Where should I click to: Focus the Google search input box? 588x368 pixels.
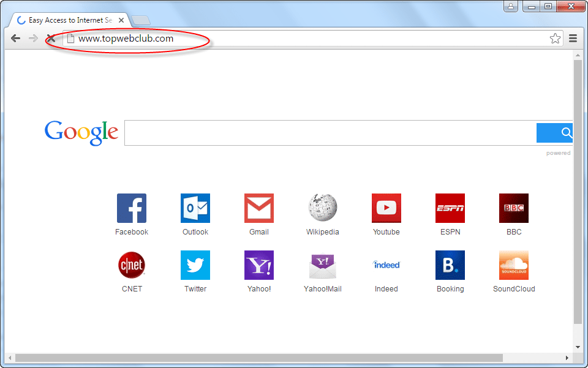(330, 133)
